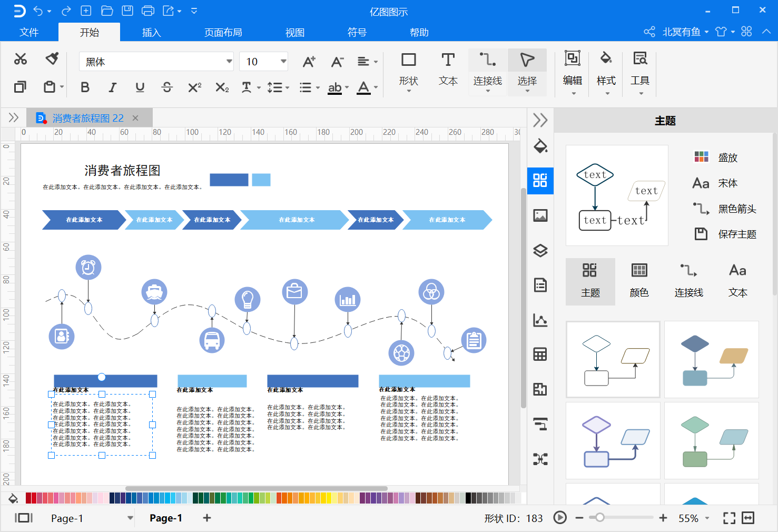Select the 连接线 option in the theme panel

point(689,281)
